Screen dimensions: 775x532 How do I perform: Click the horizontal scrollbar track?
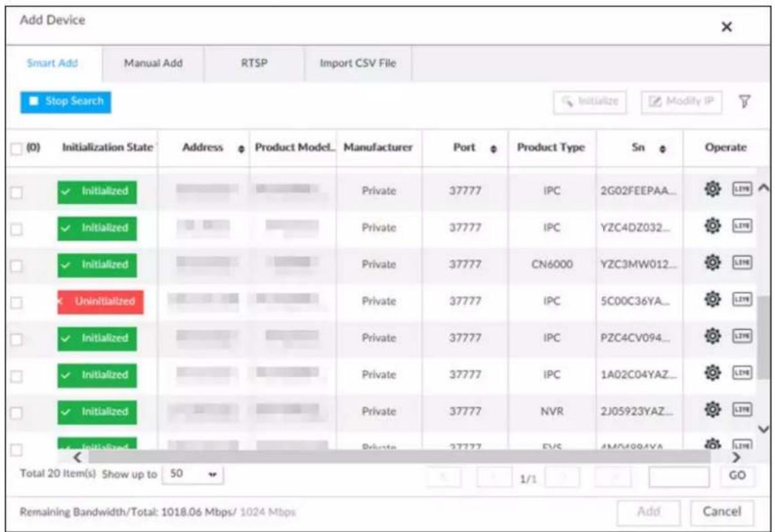coord(399,457)
